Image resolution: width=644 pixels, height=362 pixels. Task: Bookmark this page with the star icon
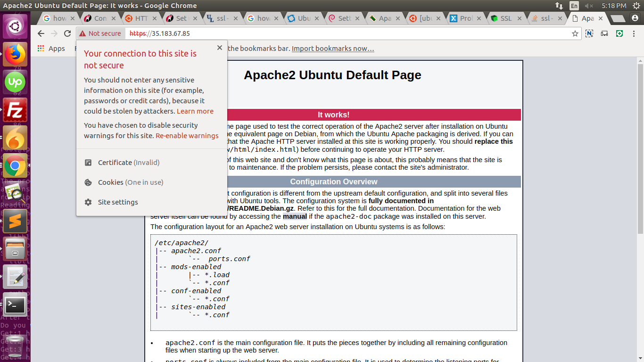pos(575,33)
